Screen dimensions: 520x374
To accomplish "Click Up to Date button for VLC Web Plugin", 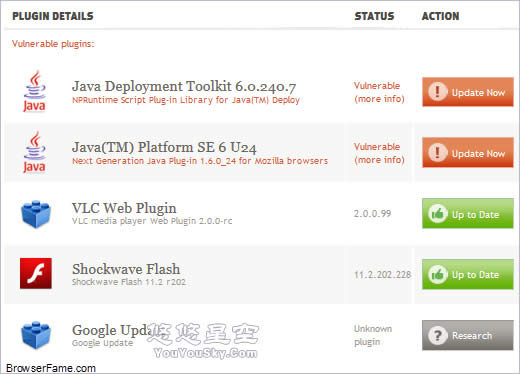I will coord(468,213).
